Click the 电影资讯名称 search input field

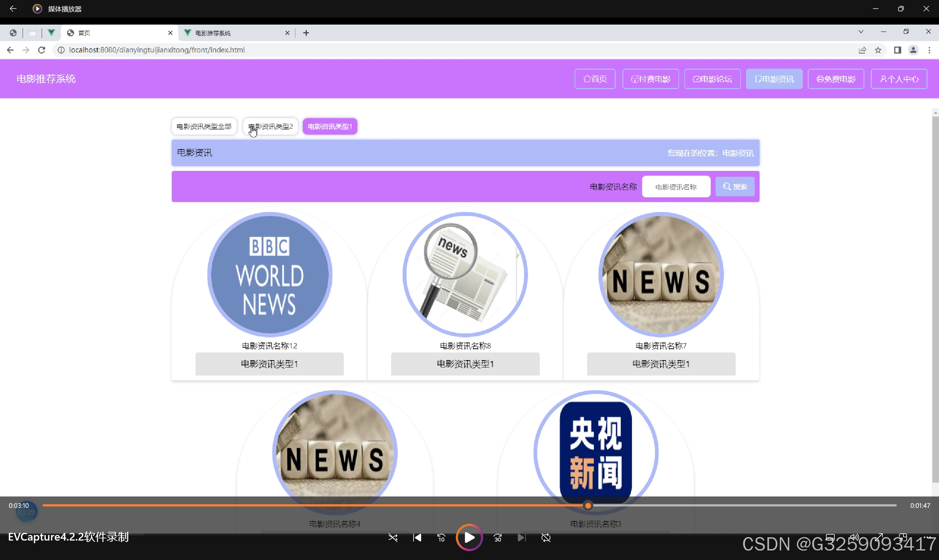click(676, 186)
